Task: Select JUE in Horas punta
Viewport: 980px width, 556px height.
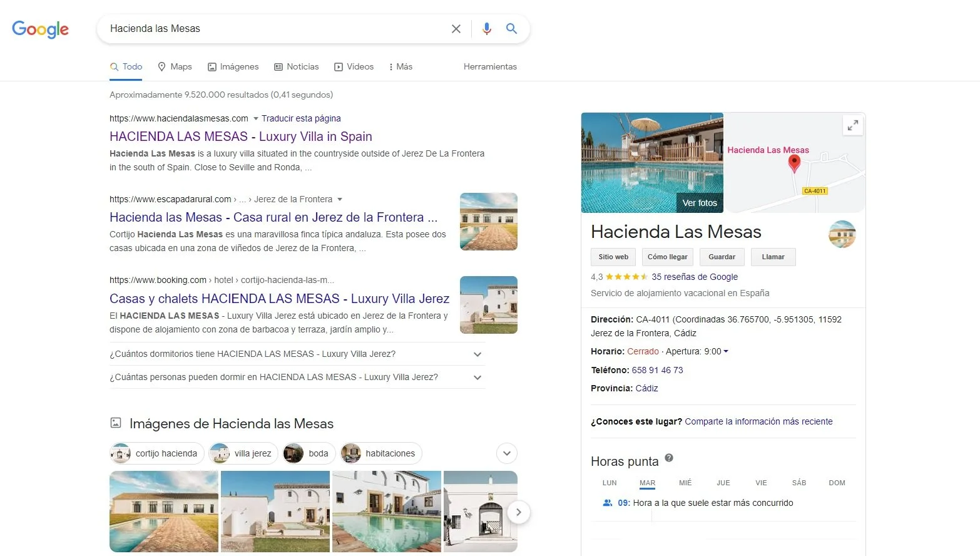Action: (723, 483)
